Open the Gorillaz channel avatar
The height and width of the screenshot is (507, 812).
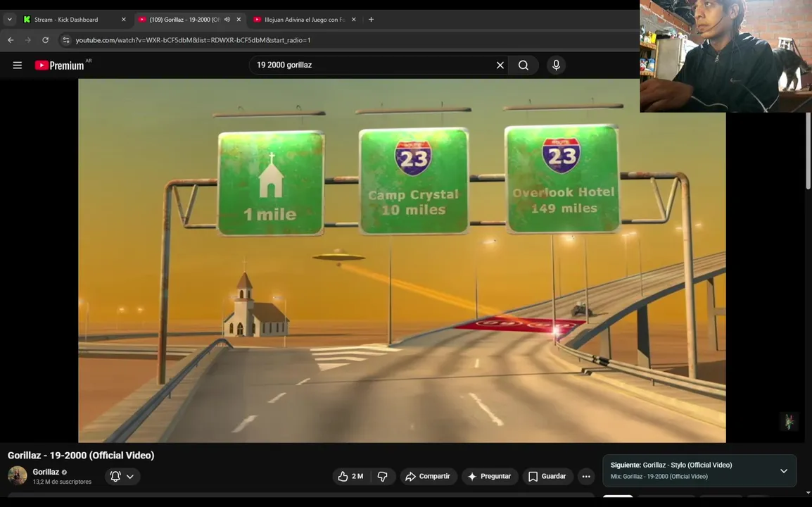coord(17,475)
